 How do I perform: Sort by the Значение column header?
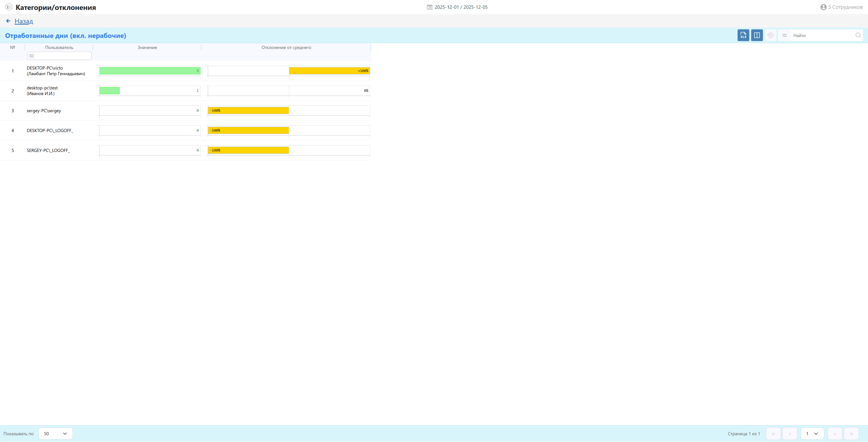147,47
